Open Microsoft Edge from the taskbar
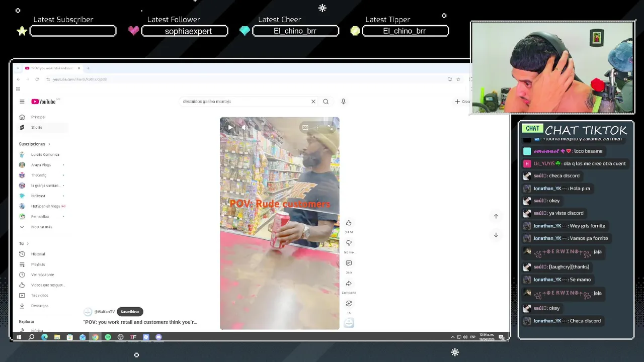The height and width of the screenshot is (362, 644). [x=44, y=337]
